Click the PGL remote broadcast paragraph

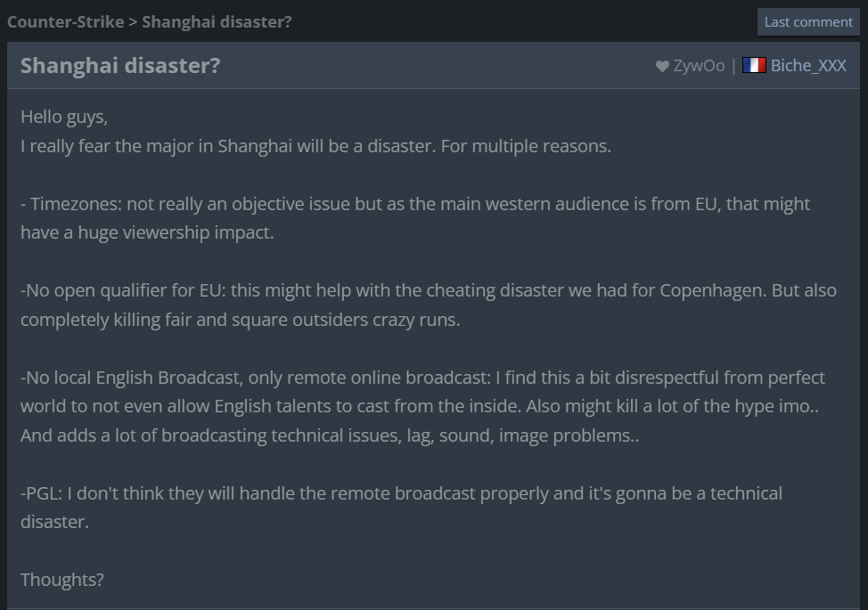(401, 493)
